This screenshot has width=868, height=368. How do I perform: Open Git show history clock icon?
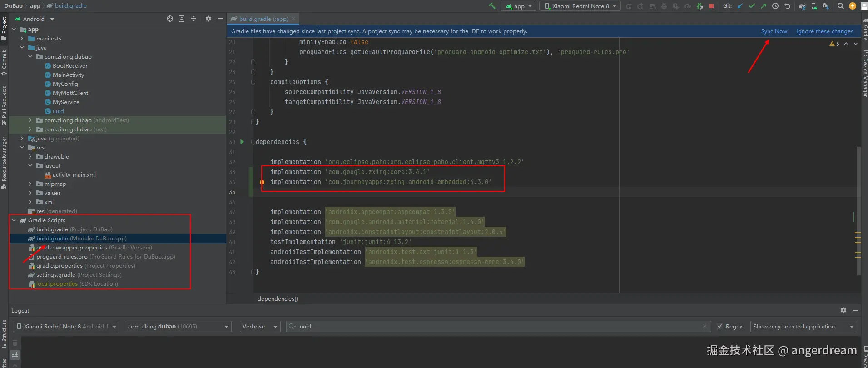click(x=775, y=6)
